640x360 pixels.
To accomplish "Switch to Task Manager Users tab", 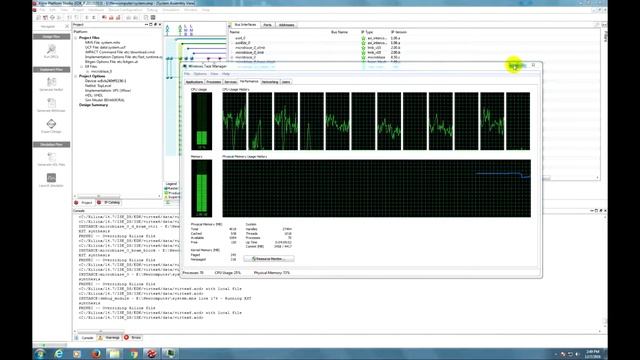I will (x=286, y=82).
